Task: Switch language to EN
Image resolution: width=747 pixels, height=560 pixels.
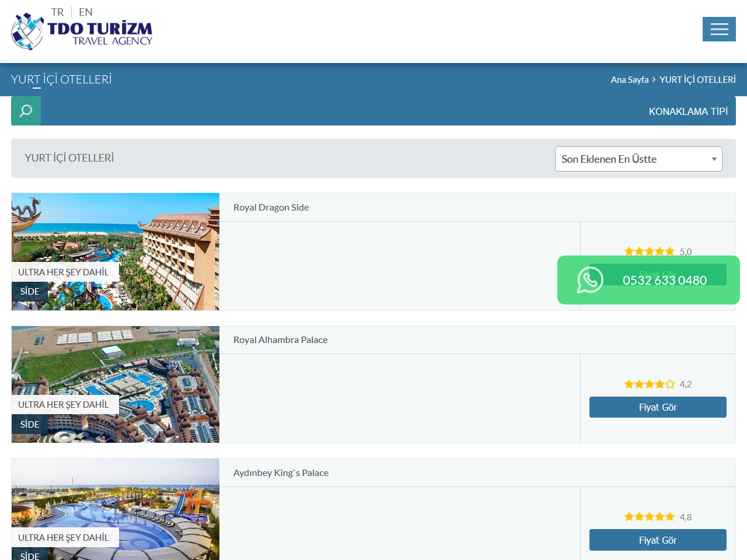Action: pyautogui.click(x=86, y=12)
